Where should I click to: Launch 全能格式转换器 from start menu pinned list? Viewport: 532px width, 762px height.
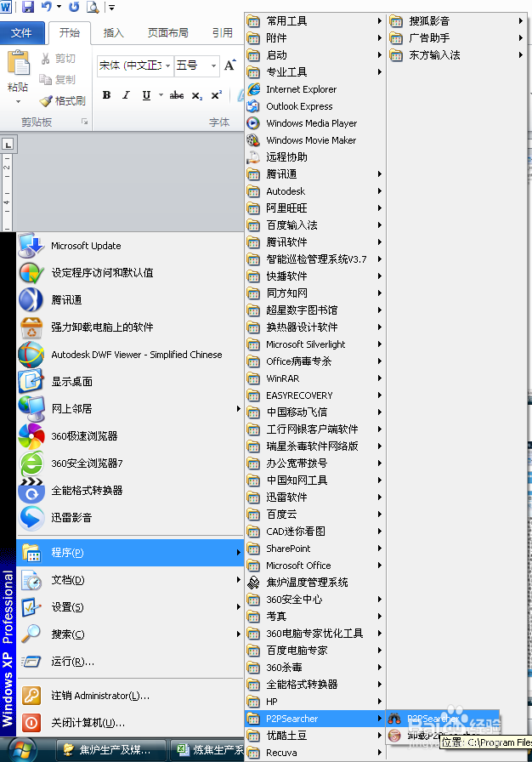point(130,491)
